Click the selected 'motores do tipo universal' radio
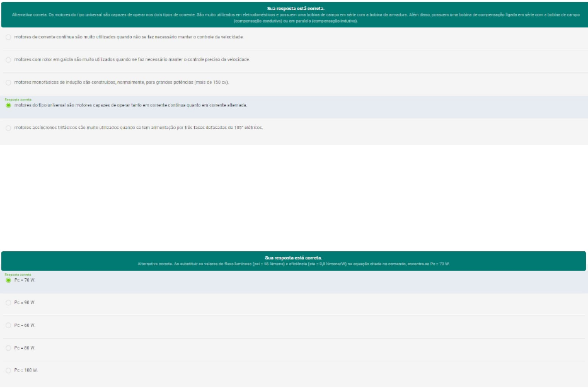Viewport: 588px width, 391px height. (8, 105)
